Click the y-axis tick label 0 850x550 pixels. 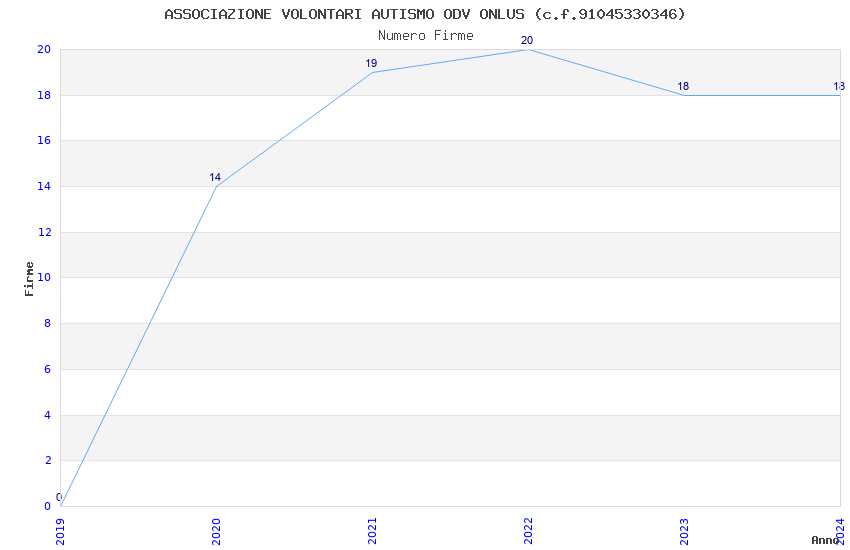point(48,507)
